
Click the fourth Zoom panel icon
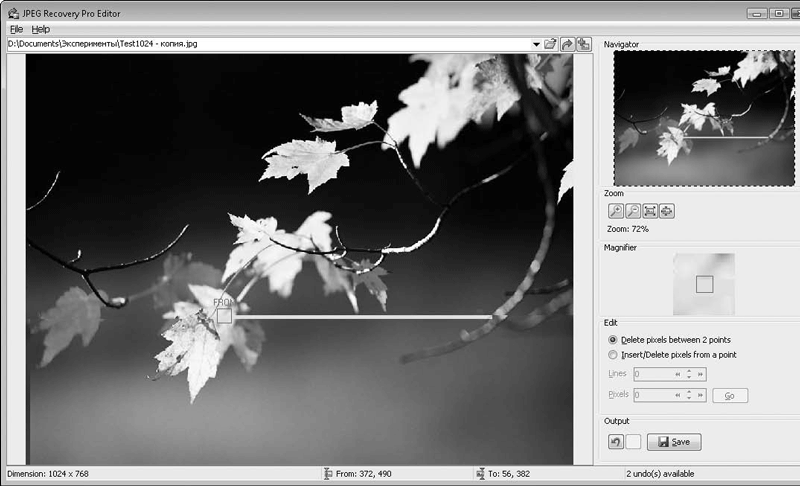tap(667, 211)
